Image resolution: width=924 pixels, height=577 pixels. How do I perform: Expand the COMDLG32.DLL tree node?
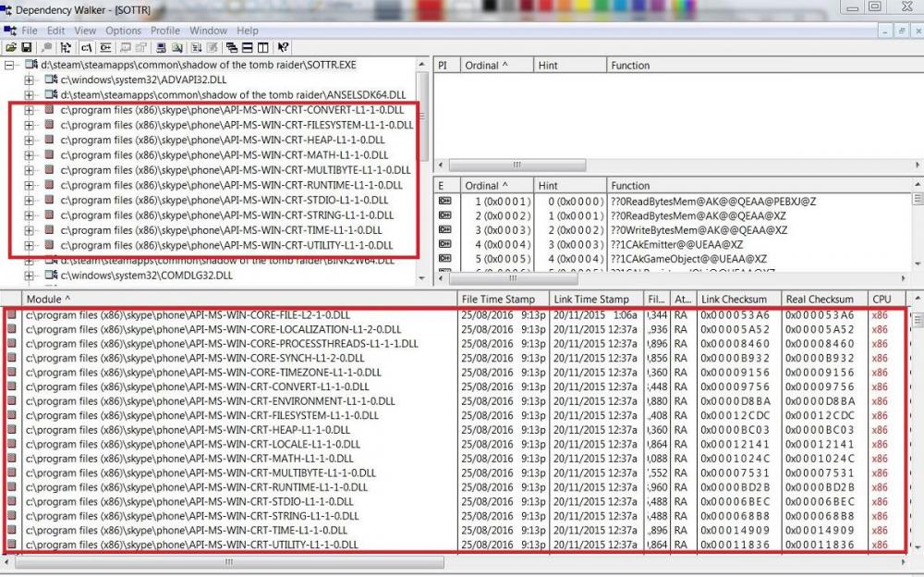pos(29,276)
